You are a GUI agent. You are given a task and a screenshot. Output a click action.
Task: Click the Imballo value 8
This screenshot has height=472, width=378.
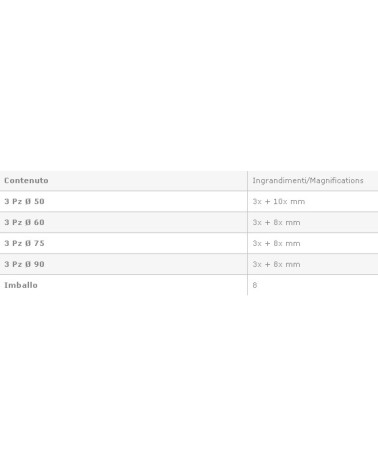[255, 285]
